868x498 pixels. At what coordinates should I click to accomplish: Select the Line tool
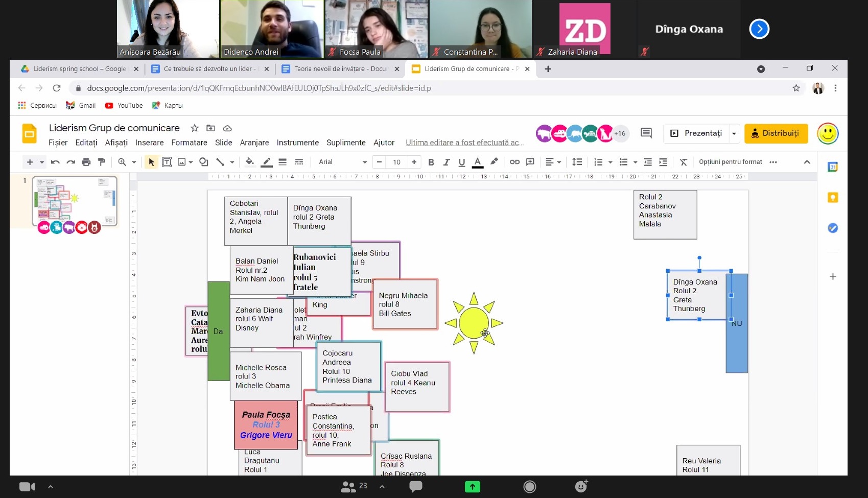pyautogui.click(x=220, y=162)
